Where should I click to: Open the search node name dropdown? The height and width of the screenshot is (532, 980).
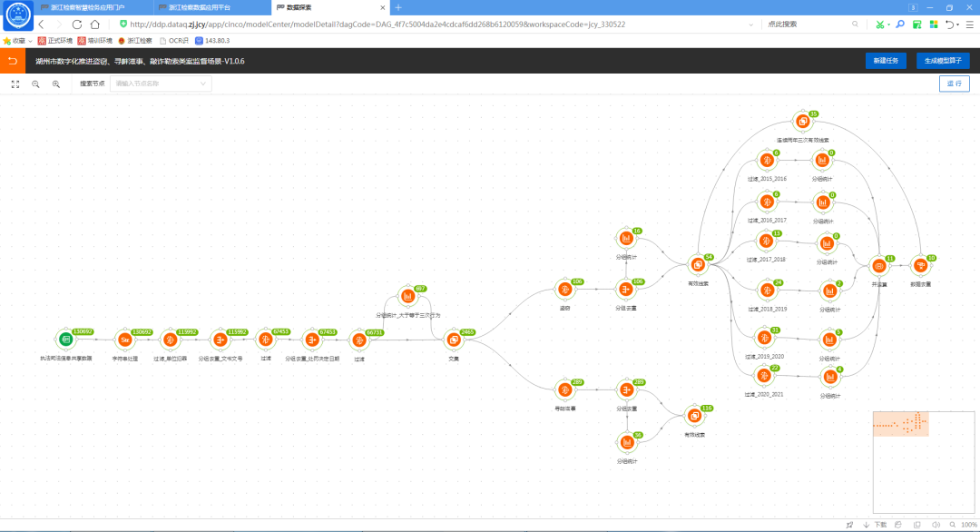coord(161,84)
